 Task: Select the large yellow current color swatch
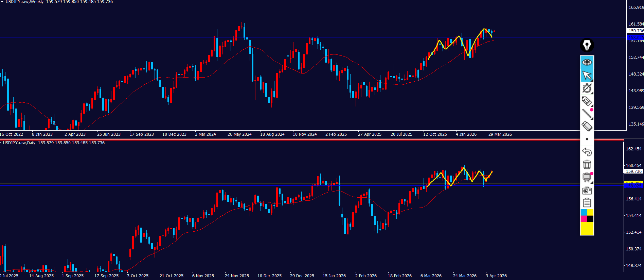(587, 228)
